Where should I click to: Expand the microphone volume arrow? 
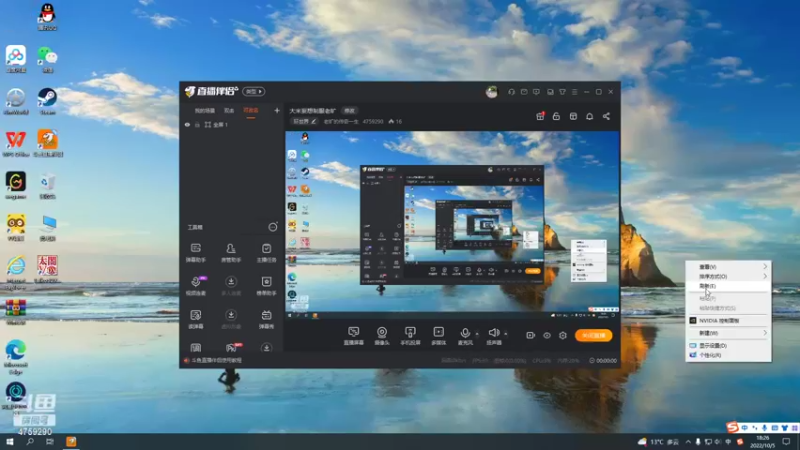point(477,334)
